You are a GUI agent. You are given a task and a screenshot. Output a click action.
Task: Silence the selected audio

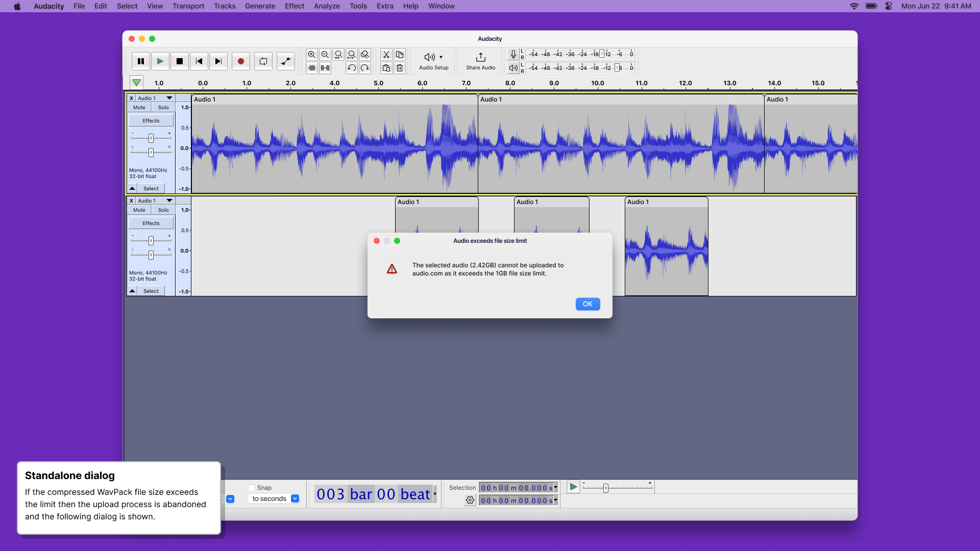click(325, 68)
